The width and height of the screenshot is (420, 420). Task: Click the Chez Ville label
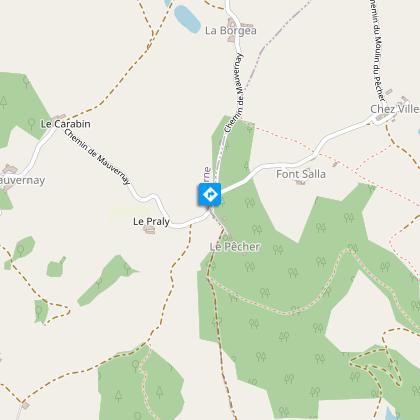pyautogui.click(x=395, y=109)
